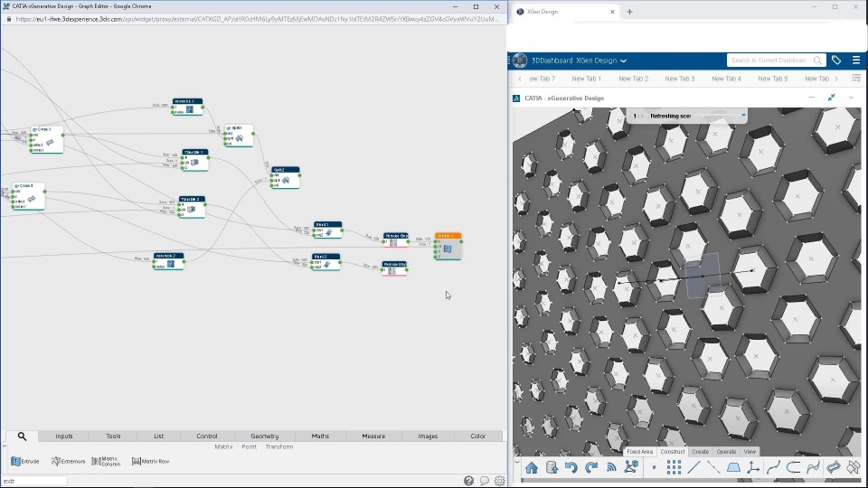Click the database save icon
Screen dimensions: 868x488
[x=552, y=467]
